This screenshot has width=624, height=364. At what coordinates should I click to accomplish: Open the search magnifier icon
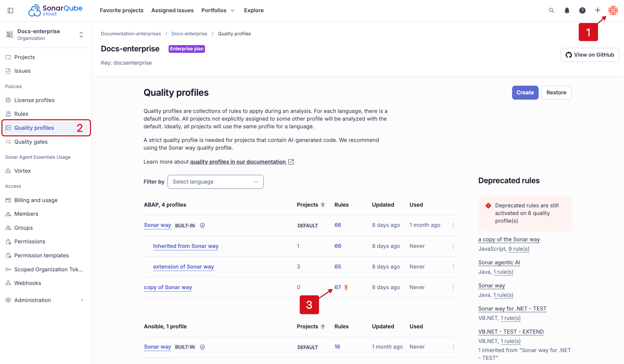pos(552,10)
